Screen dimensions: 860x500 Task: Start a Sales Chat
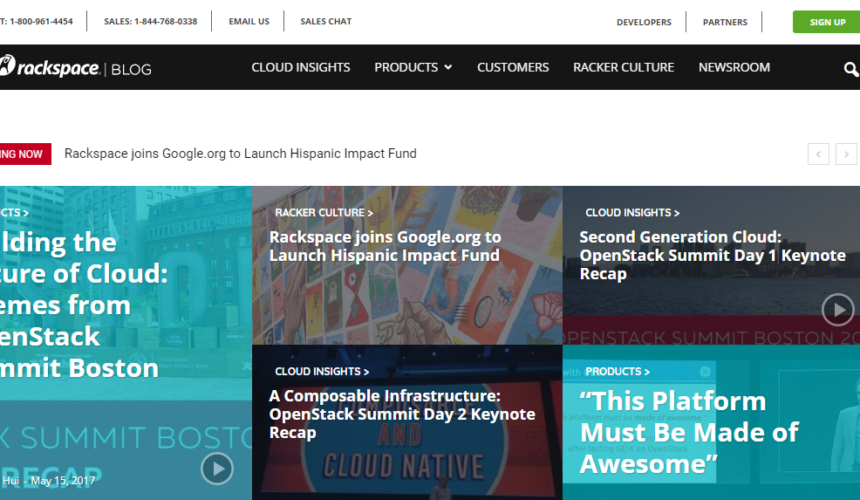326,21
